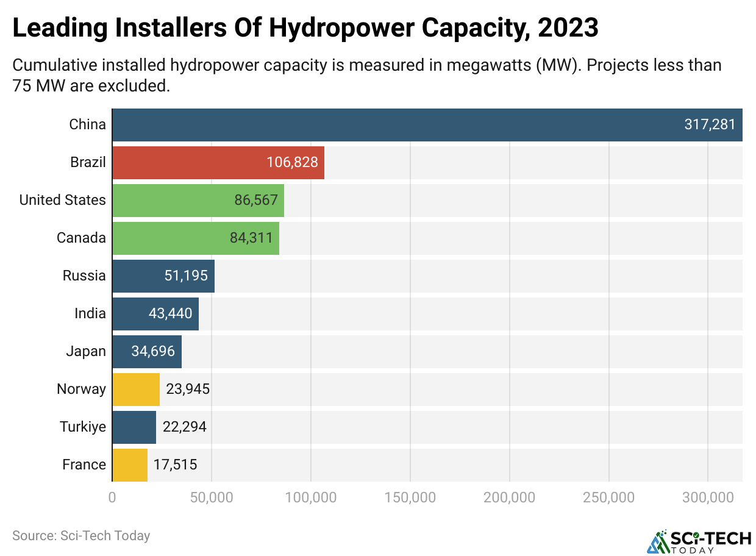Select the yellow France bar
This screenshot has height=556, width=756.
click(130, 465)
